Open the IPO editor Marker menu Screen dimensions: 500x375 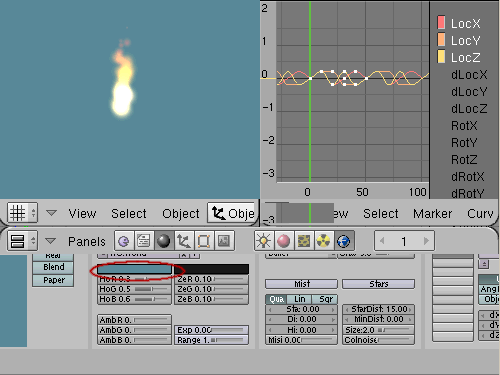(x=432, y=213)
